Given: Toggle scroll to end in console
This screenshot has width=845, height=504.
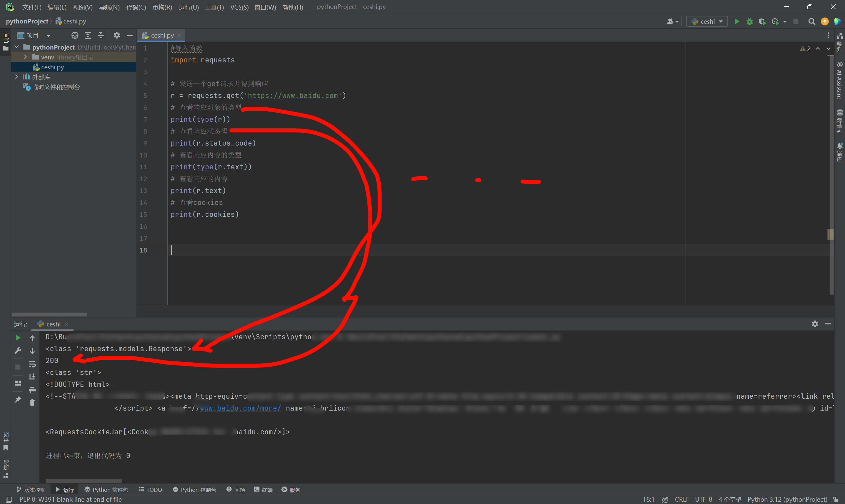Looking at the screenshot, I should tap(32, 377).
